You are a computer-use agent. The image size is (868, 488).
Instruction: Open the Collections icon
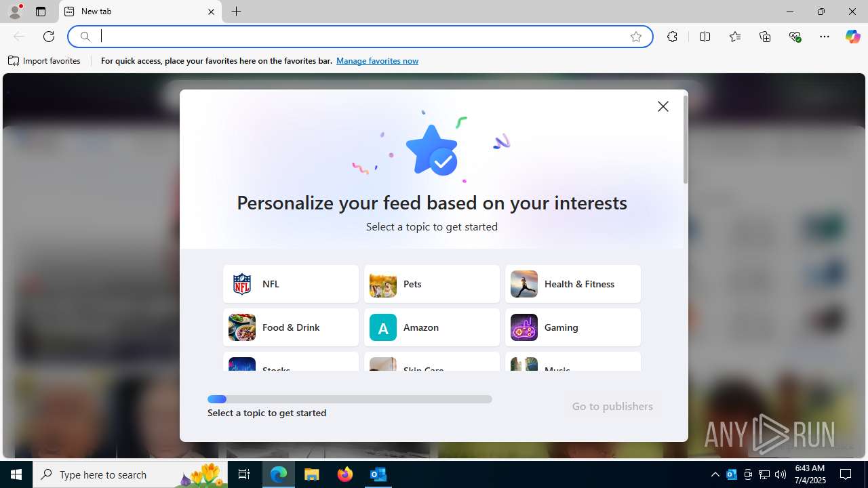tap(765, 37)
